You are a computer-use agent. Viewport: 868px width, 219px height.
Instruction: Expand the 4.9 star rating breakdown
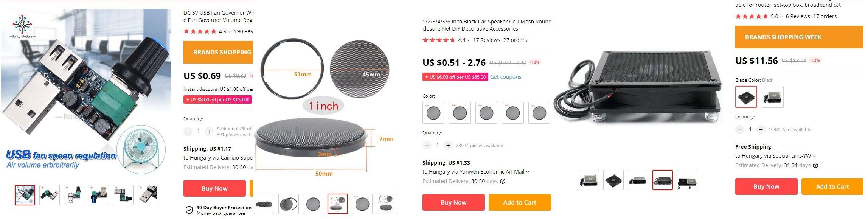(x=230, y=32)
